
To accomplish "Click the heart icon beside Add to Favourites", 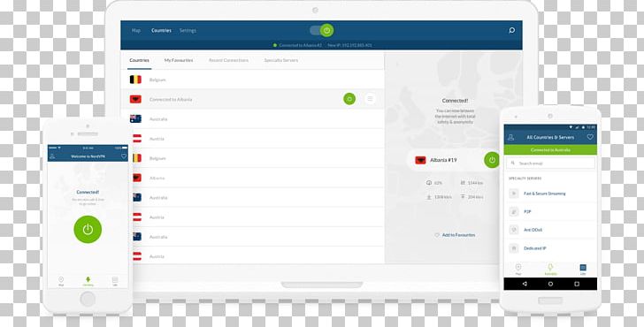I will [x=437, y=235].
